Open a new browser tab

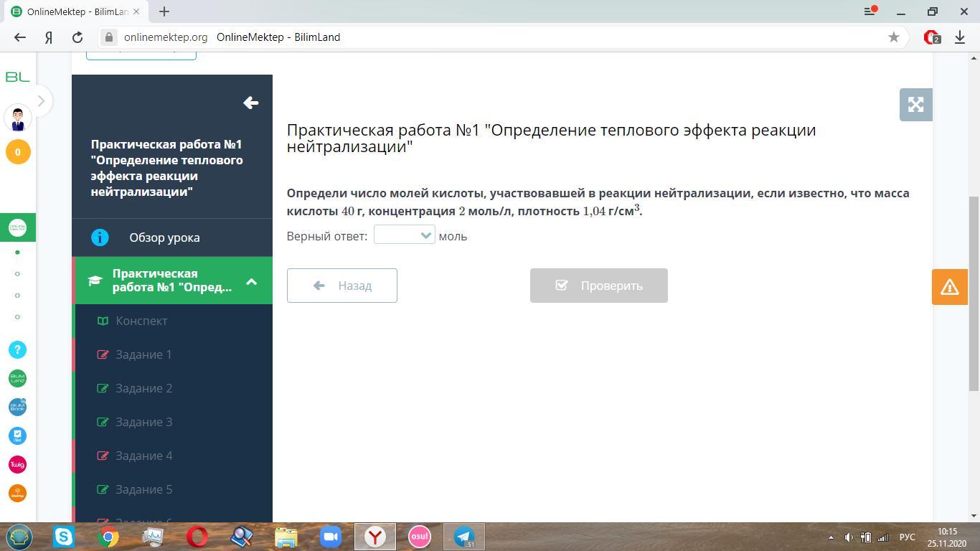[164, 11]
